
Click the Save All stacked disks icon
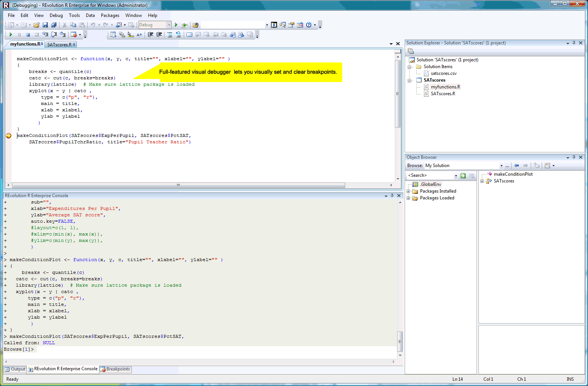54,25
